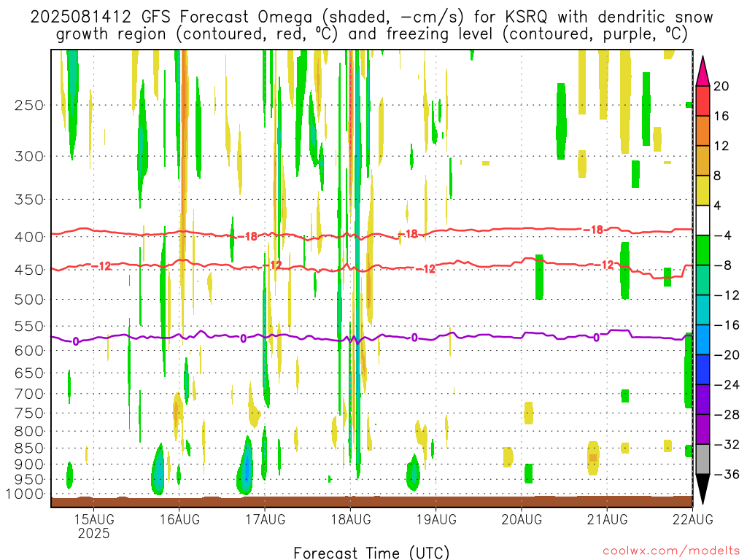Click the 850 pressure level label
This screenshot has height=560, width=747.
pyautogui.click(x=29, y=448)
